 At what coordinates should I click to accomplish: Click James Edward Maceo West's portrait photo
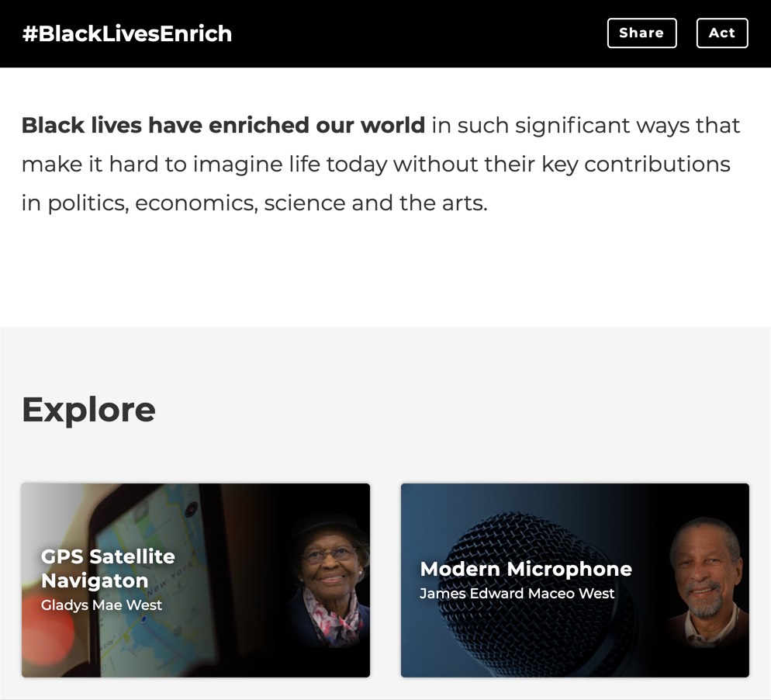(x=707, y=582)
